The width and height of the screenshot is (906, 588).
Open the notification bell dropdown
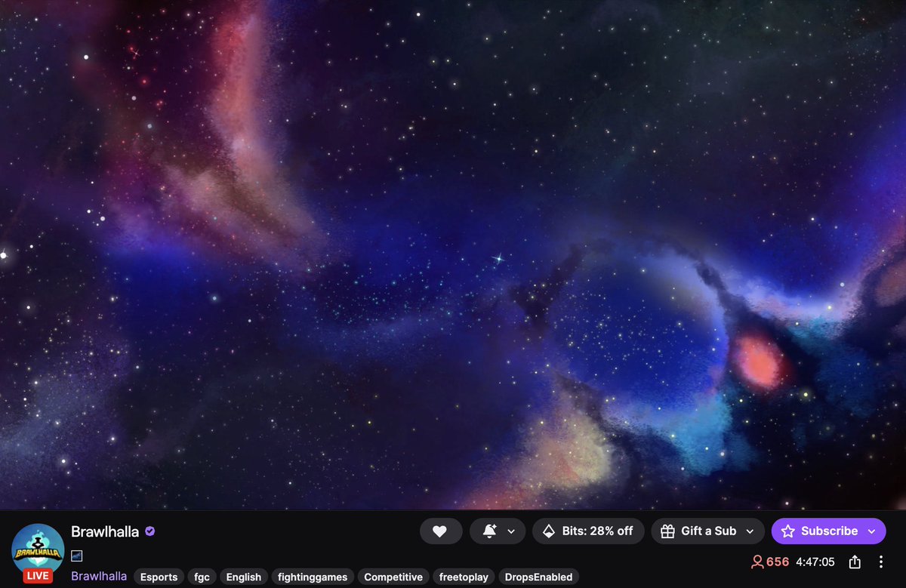point(498,531)
